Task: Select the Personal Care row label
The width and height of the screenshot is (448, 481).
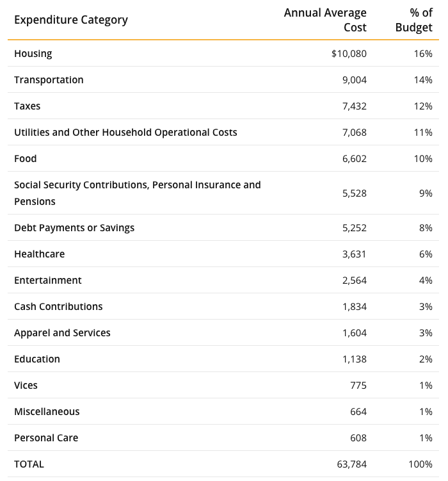Action: coord(46,437)
